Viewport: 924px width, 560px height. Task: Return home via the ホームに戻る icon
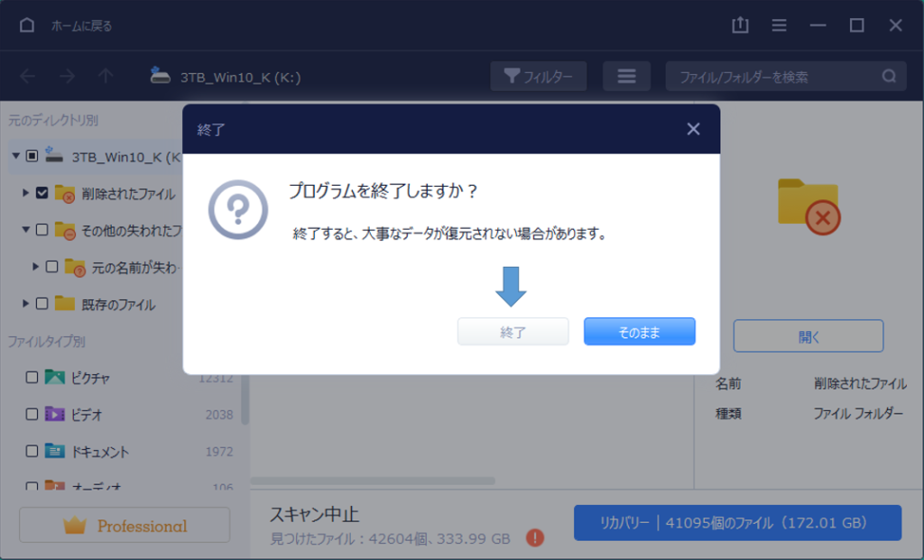[x=26, y=25]
